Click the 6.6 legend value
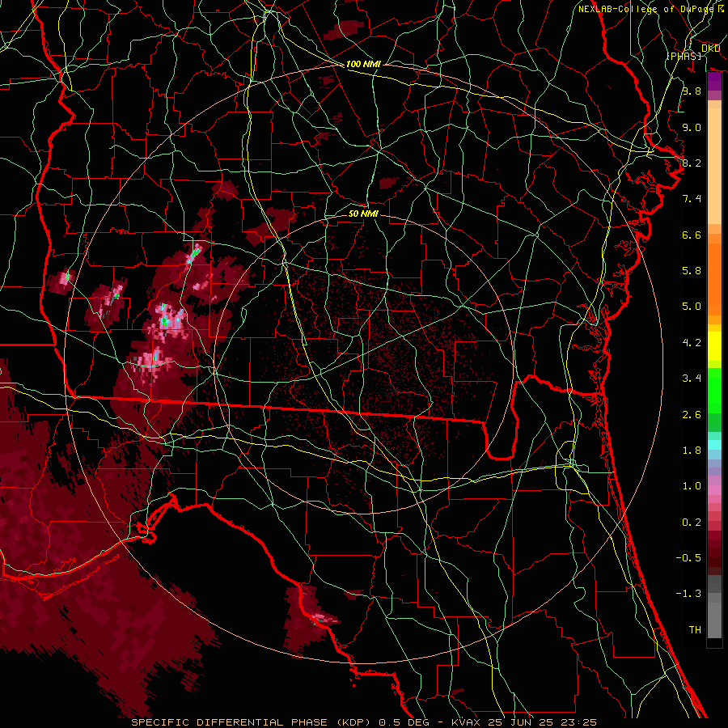Image resolution: width=728 pixels, height=728 pixels. click(x=692, y=235)
